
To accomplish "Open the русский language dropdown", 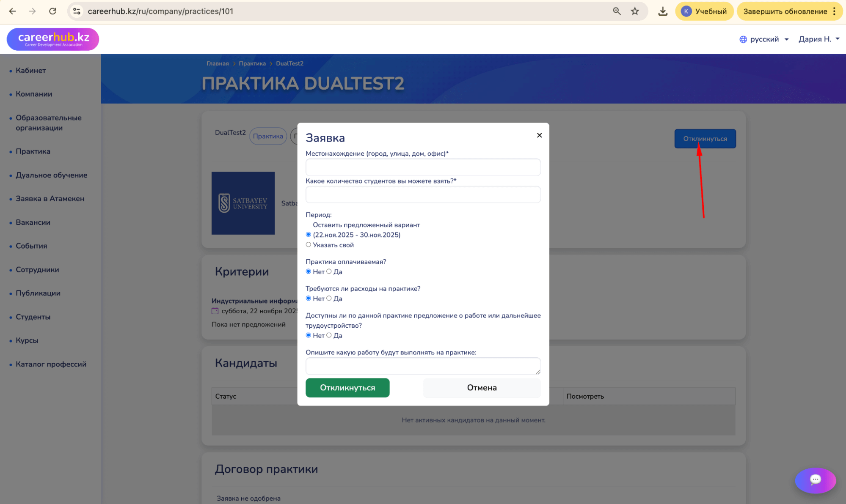I will (x=764, y=39).
